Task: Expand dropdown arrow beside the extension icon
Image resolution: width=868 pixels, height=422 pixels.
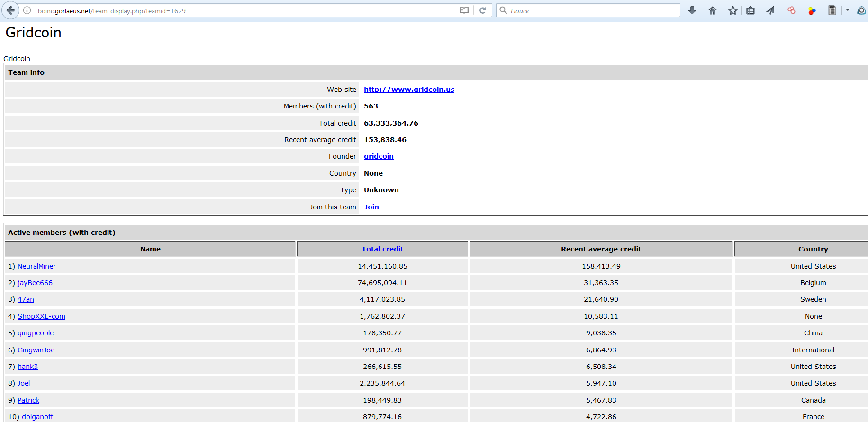Action: pyautogui.click(x=848, y=10)
